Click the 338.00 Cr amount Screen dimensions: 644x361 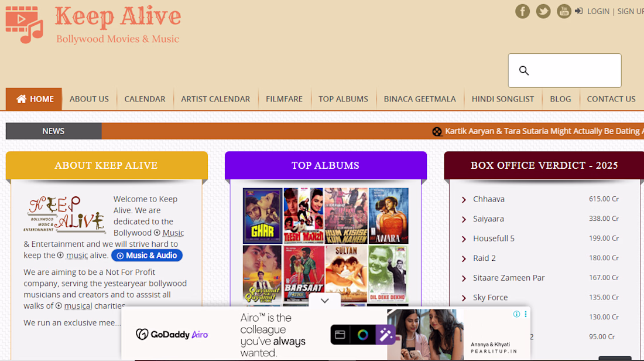604,219
